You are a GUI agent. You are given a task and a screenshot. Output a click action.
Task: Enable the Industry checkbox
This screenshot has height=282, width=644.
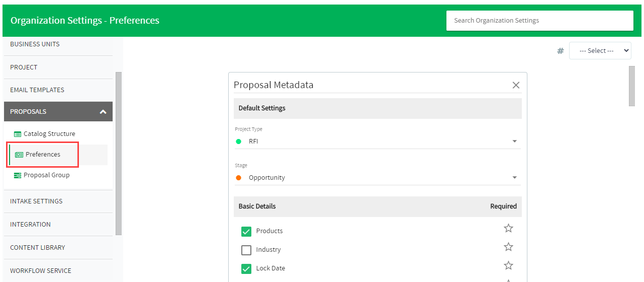coord(246,250)
